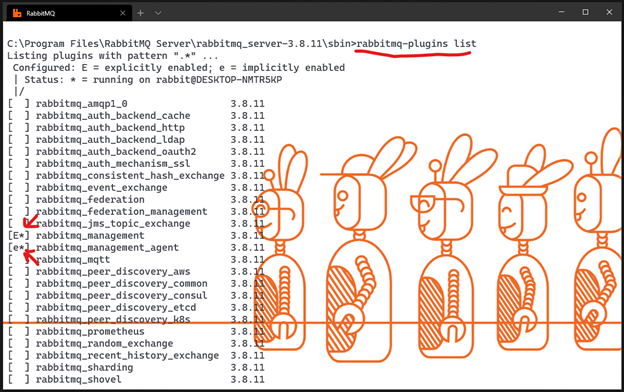Click rabbitmq_peer_discovery_k8s plugin name
This screenshot has height=392, width=624.
coord(113,319)
